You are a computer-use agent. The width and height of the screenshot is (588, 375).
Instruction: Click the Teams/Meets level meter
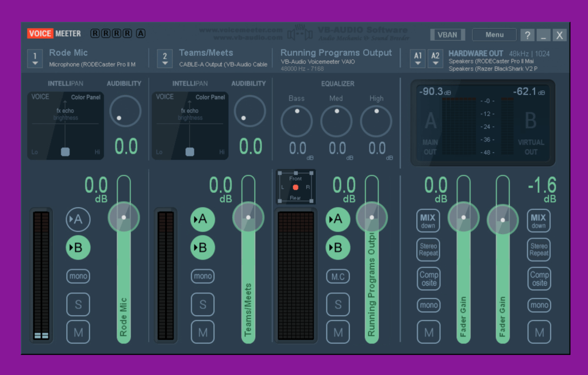click(166, 275)
